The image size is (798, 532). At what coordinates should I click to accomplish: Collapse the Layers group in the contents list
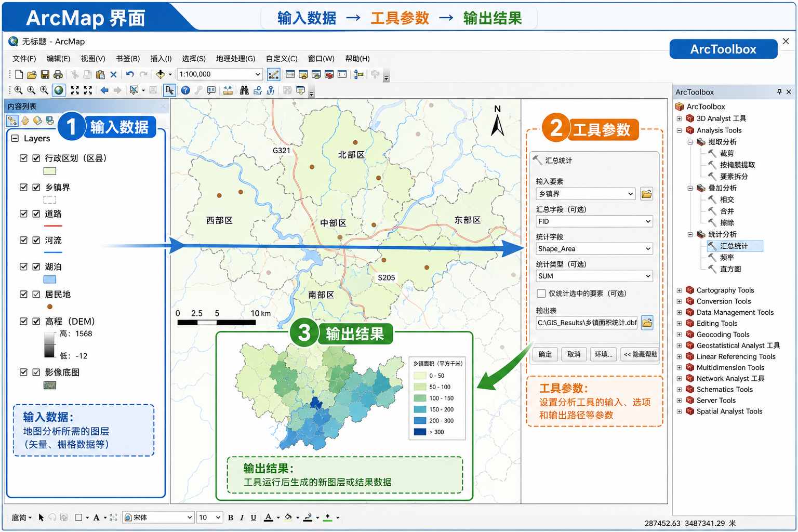pos(15,138)
